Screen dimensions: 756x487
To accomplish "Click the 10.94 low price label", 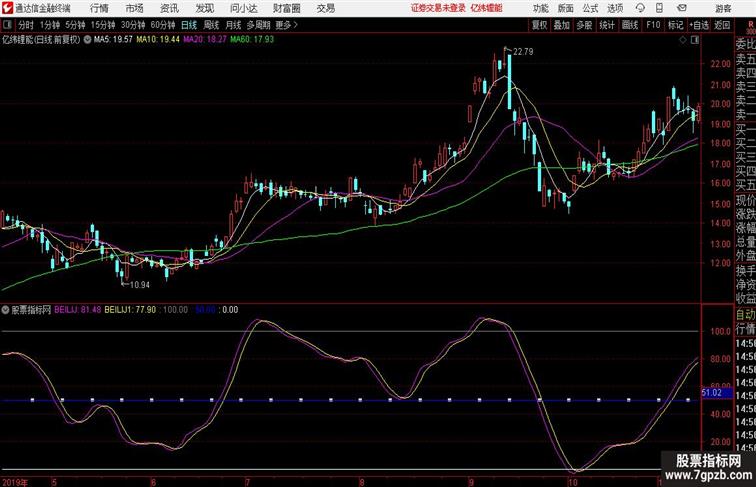I will point(140,285).
